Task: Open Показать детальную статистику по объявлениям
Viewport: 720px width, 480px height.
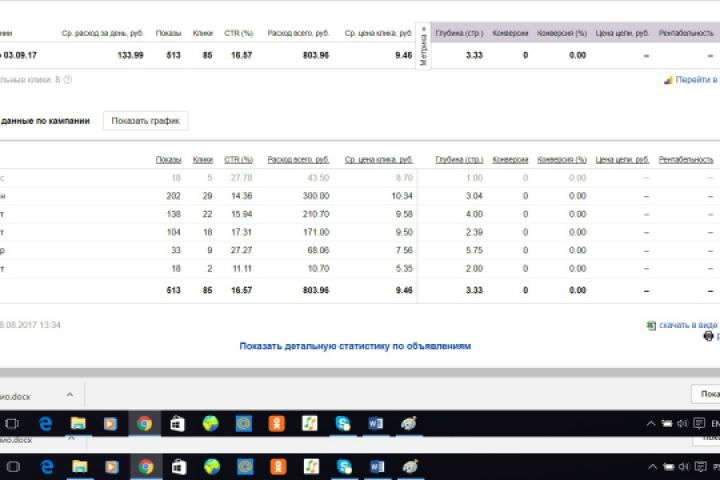Action: (355, 346)
